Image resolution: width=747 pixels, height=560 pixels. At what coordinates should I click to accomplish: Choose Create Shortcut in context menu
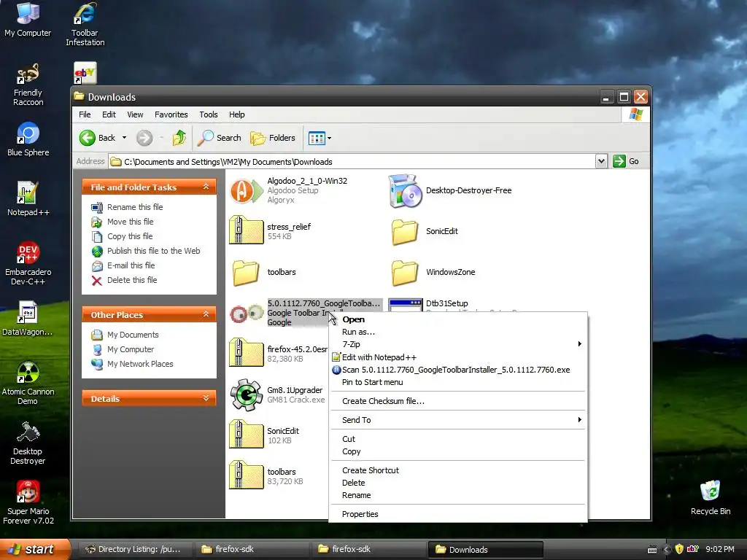[x=458, y=470]
